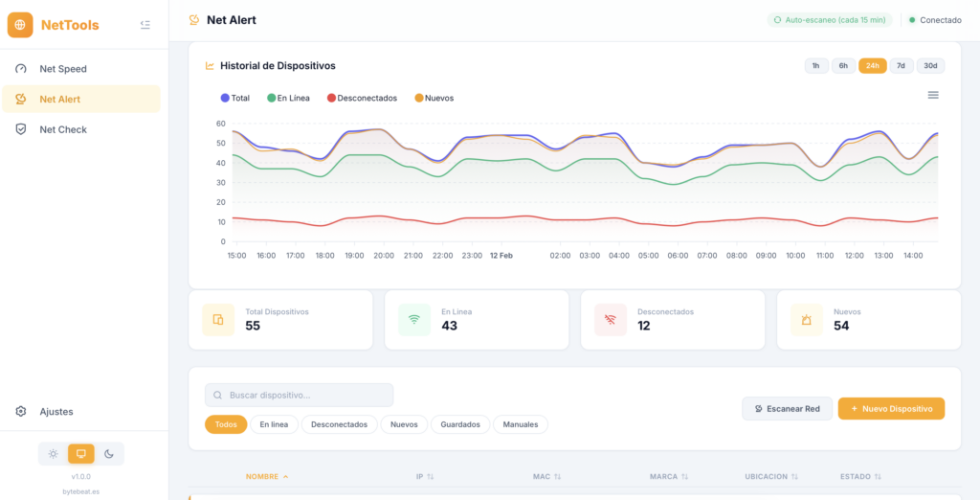Click the Total Dispositivos card icon
The height and width of the screenshot is (500, 980).
[218, 320]
